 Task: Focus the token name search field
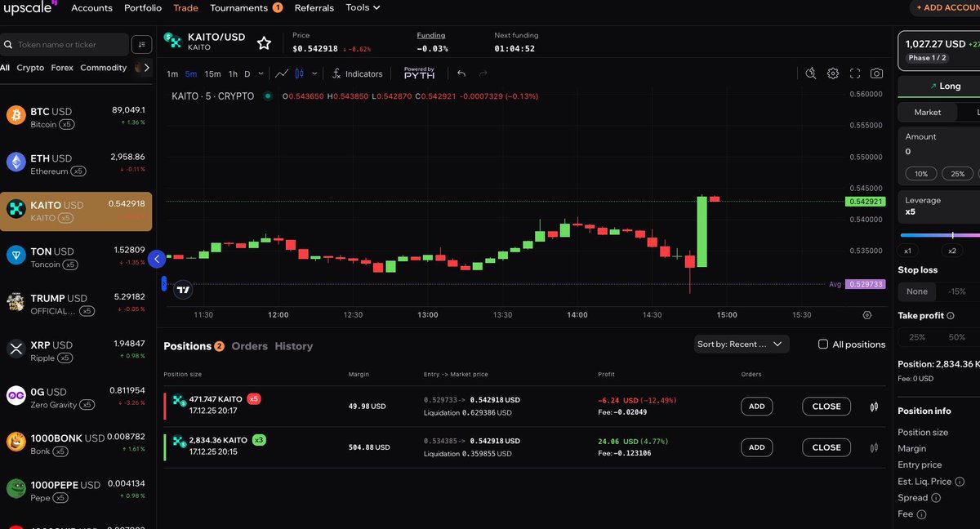(x=65, y=44)
